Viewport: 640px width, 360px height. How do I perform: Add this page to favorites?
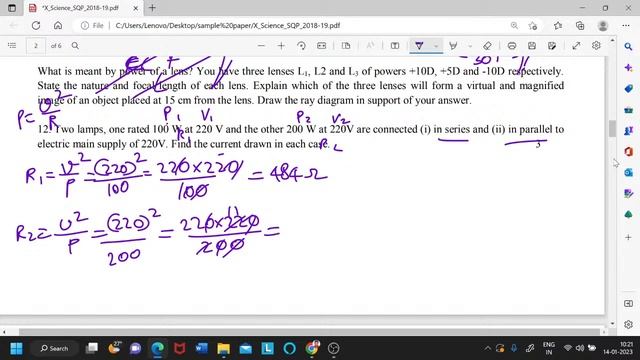(533, 25)
